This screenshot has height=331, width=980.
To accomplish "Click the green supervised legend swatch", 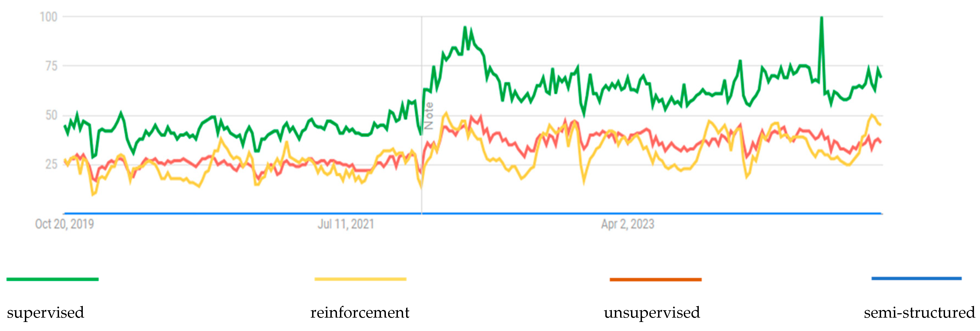I will click(52, 279).
